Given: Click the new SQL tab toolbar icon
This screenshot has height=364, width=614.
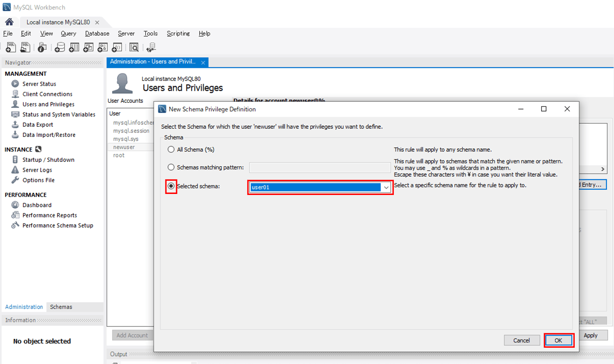Looking at the screenshot, I should coord(11,47).
